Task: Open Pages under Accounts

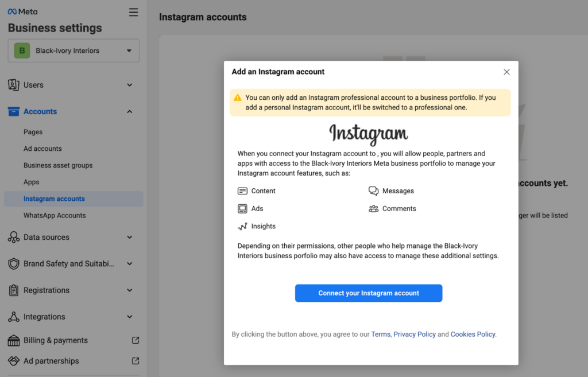Action: (33, 132)
